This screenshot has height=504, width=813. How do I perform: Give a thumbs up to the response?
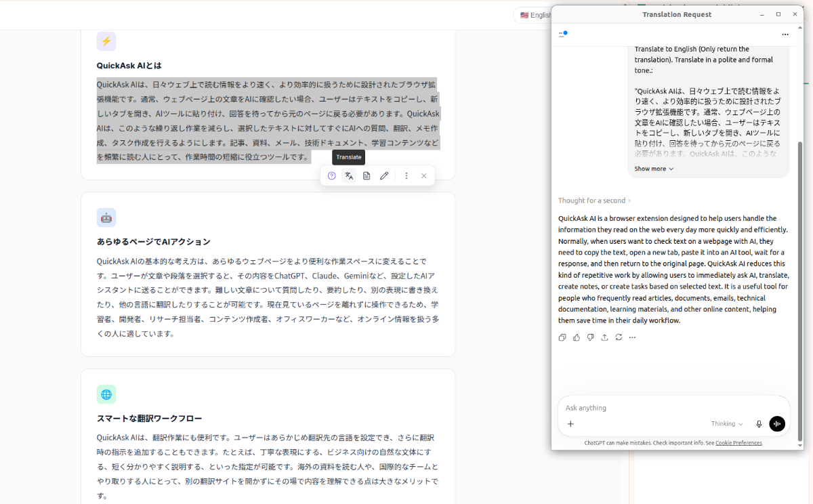pos(577,337)
